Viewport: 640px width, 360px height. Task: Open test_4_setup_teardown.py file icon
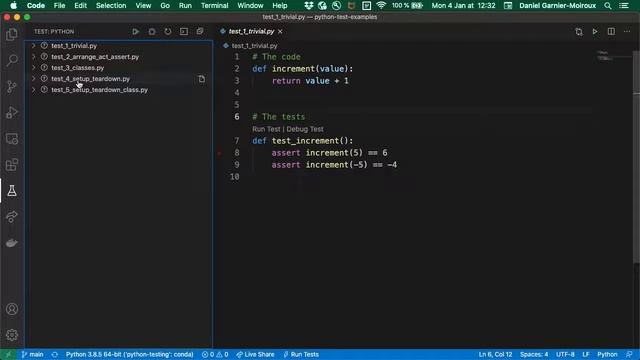(x=202, y=79)
